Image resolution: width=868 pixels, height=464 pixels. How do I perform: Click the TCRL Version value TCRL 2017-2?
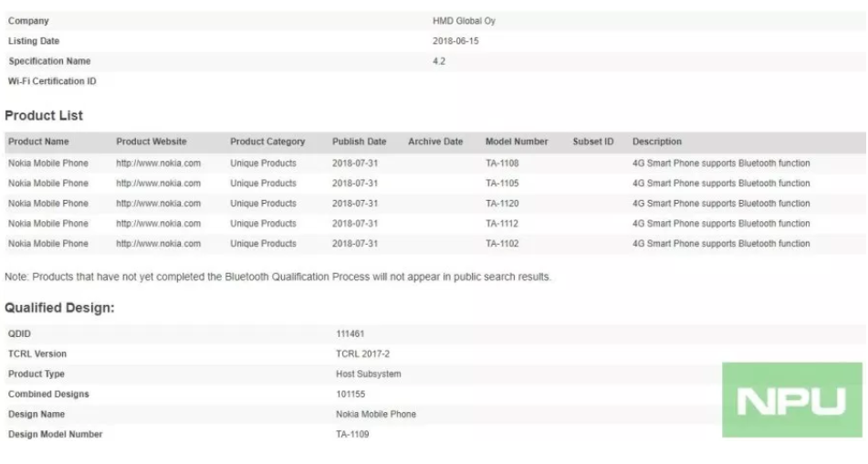coord(362,353)
